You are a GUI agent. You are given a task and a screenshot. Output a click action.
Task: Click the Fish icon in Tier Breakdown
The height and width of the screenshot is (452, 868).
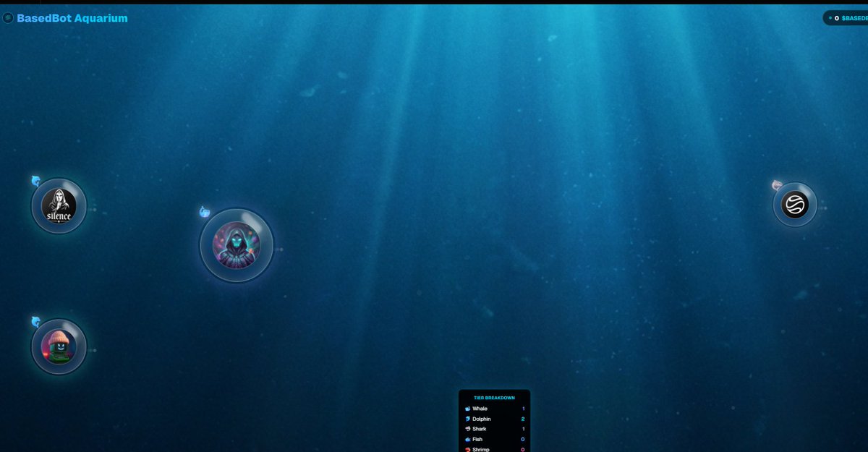point(468,439)
